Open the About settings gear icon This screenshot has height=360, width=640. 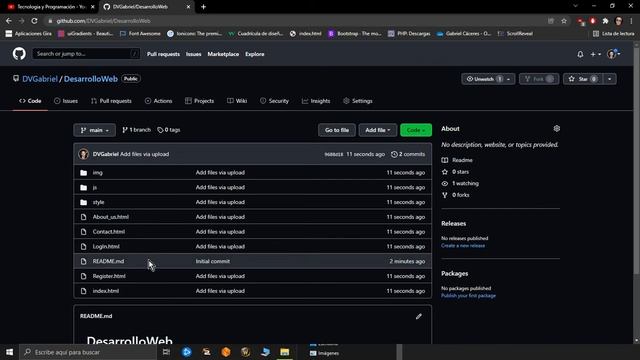556,129
